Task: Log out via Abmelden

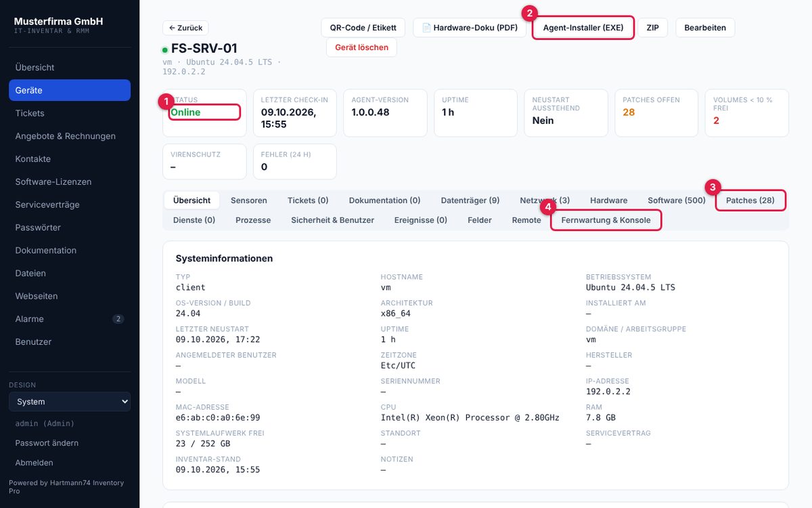Action: coord(34,463)
